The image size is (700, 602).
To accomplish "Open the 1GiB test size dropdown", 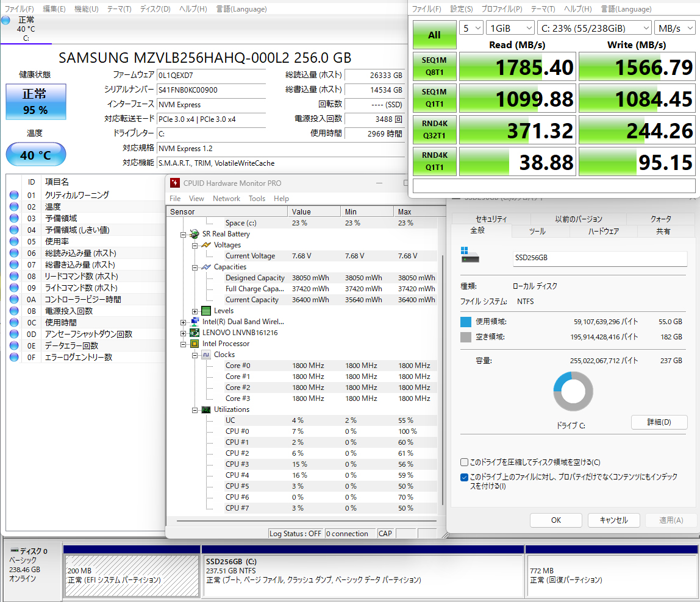I will coord(510,28).
